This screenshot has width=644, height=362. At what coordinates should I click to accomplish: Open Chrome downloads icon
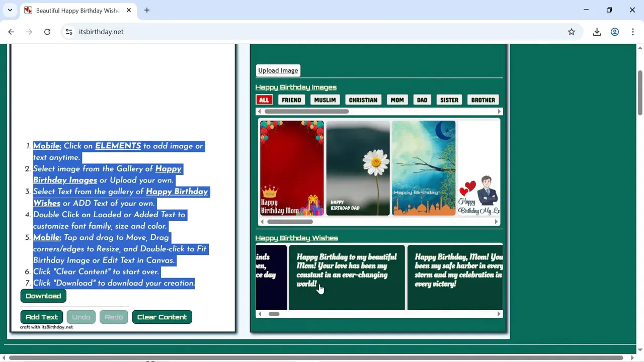[x=597, y=32]
